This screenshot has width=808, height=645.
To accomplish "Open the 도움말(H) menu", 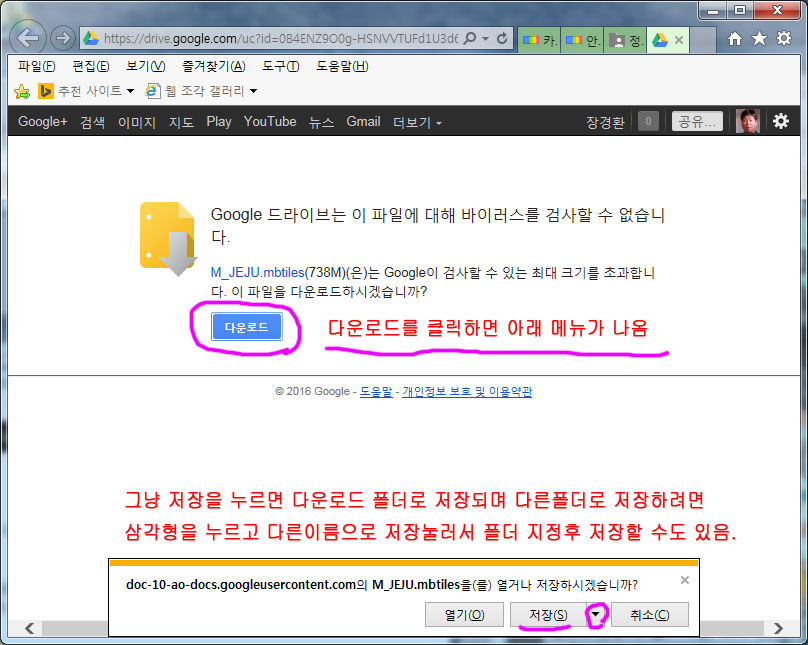I will click(x=342, y=66).
